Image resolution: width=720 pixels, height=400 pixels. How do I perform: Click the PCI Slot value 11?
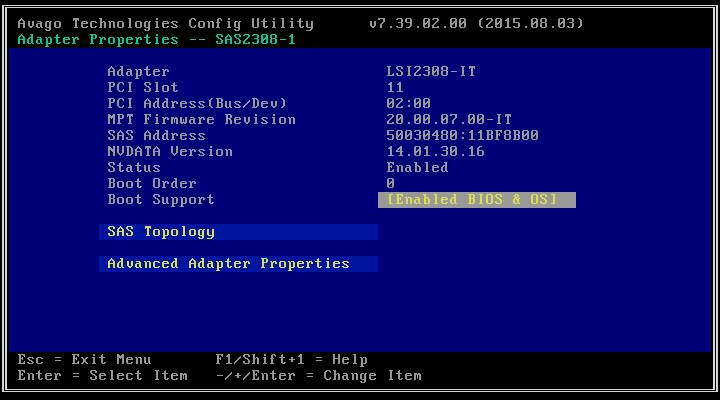coord(395,87)
